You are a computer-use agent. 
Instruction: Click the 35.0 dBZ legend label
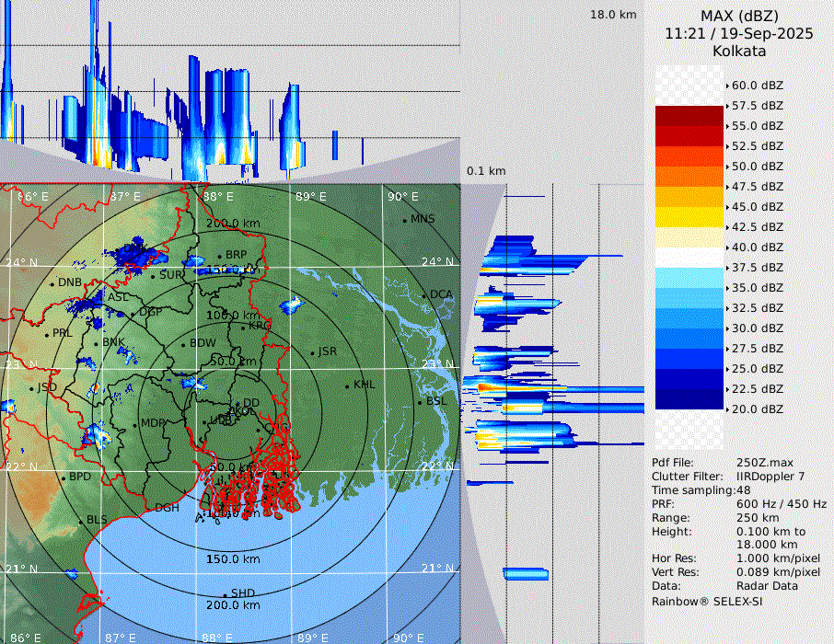coord(758,287)
